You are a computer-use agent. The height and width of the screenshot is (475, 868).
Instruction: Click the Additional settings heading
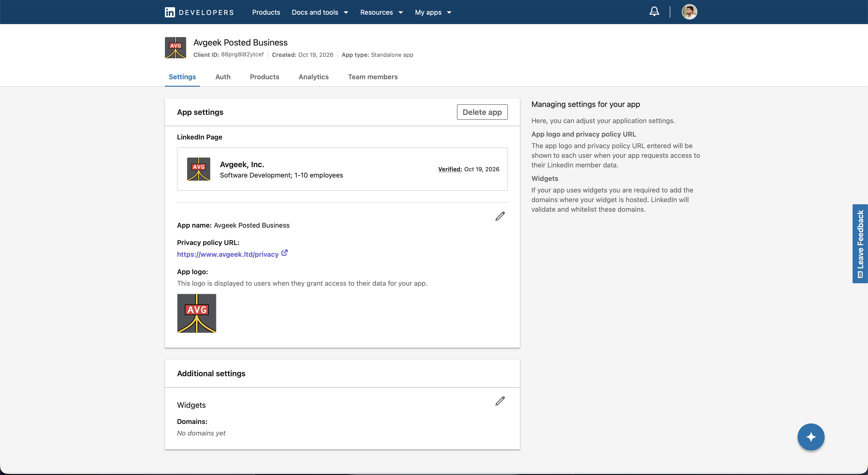coord(211,373)
